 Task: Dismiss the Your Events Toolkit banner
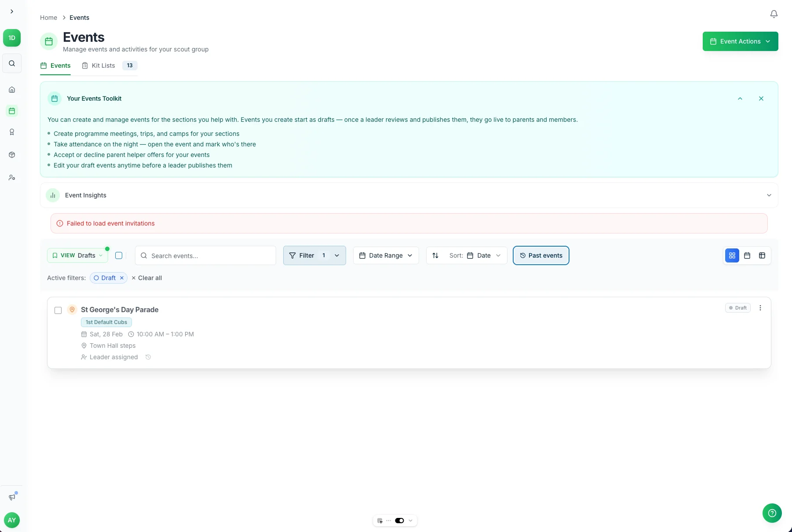tap(761, 98)
